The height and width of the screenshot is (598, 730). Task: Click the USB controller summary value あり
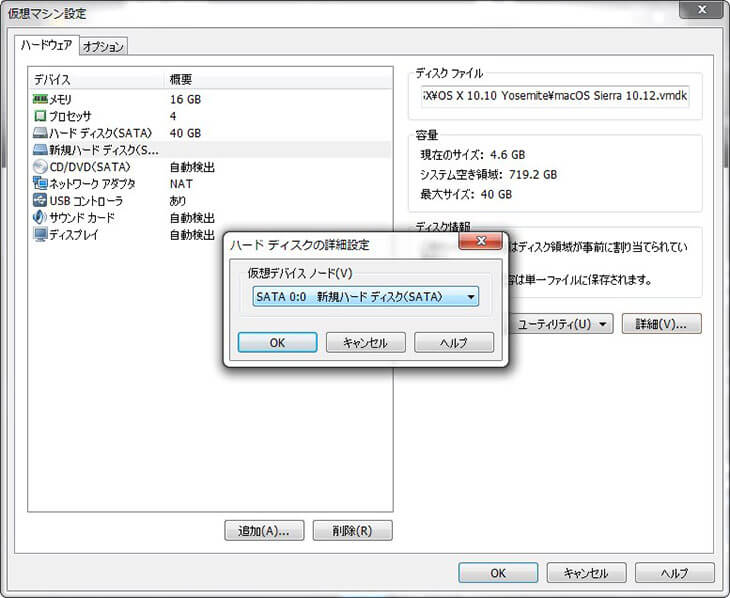[178, 201]
